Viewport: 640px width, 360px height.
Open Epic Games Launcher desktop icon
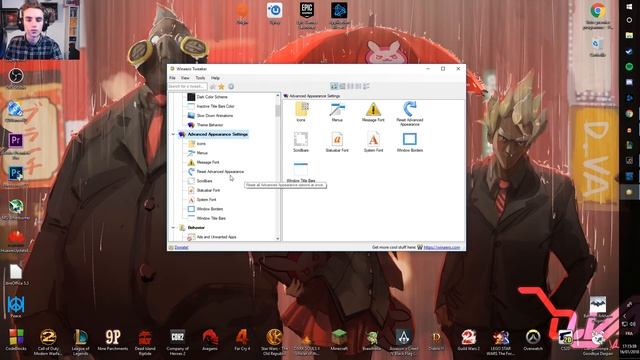pos(307,15)
